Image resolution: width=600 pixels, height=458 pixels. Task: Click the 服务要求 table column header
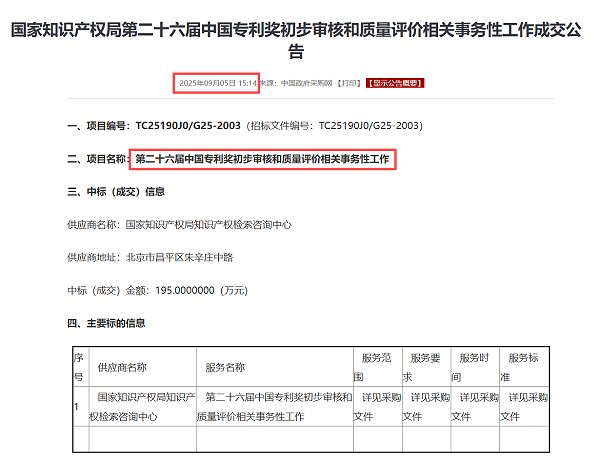426,367
